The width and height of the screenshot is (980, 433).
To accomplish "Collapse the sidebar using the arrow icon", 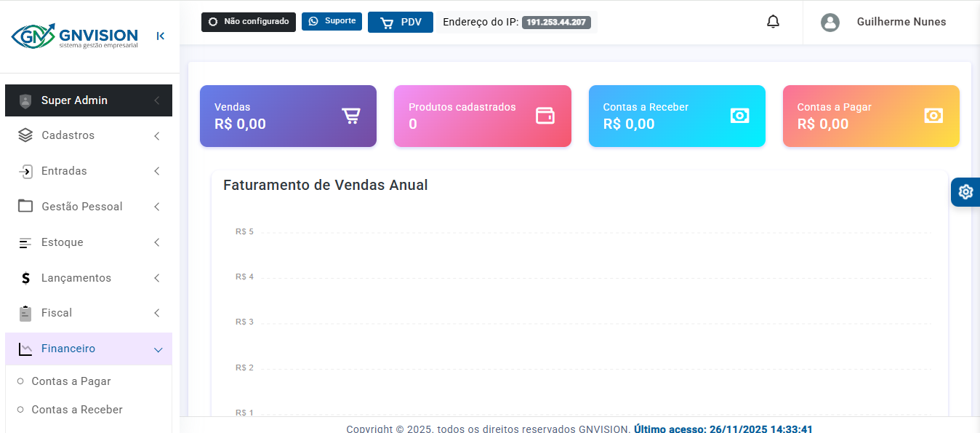I will pyautogui.click(x=160, y=36).
